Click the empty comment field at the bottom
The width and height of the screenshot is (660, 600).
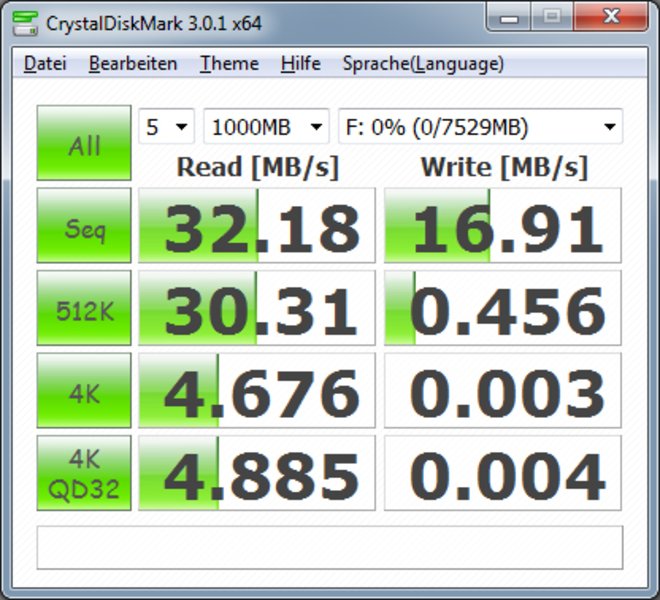(x=330, y=547)
